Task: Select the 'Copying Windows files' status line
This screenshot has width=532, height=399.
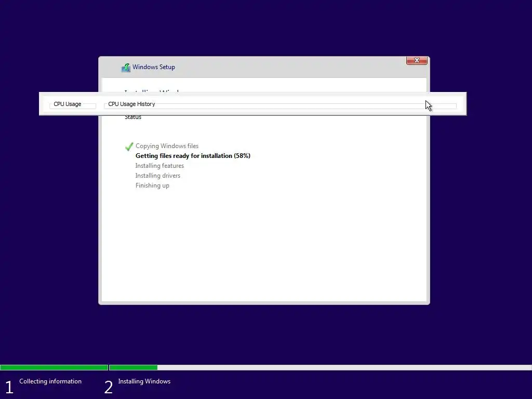Action: [167, 146]
